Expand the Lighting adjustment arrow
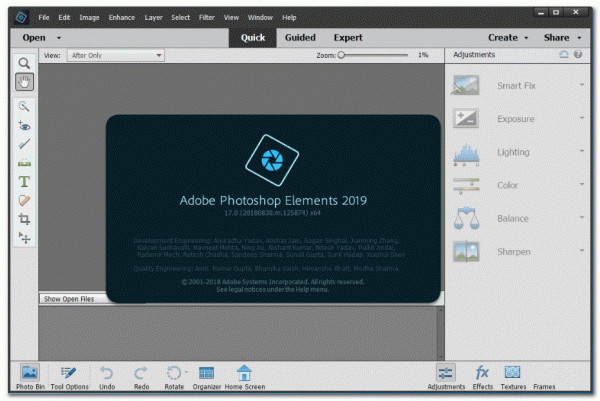This screenshot has height=401, width=600. [x=581, y=151]
